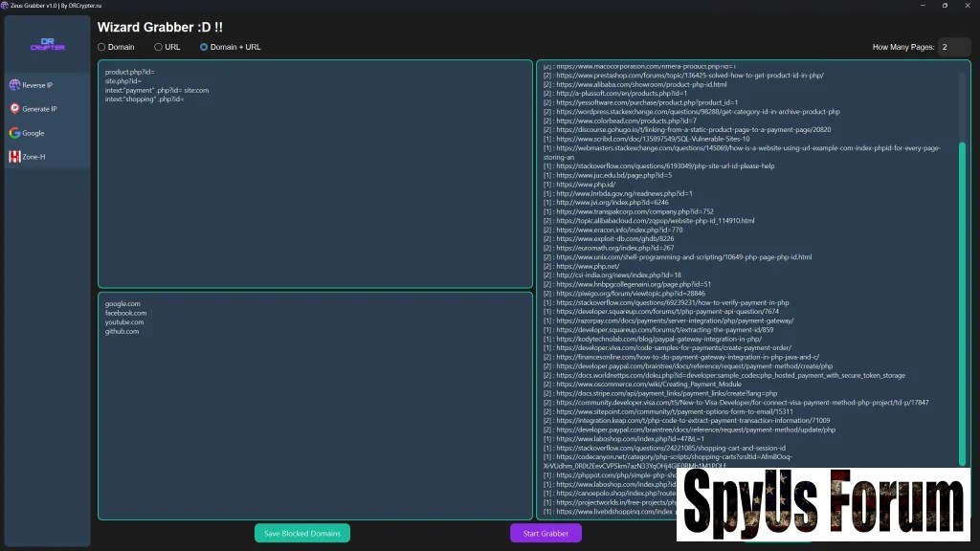Choose the URL radio option
The image size is (980, 551).
pyautogui.click(x=159, y=47)
